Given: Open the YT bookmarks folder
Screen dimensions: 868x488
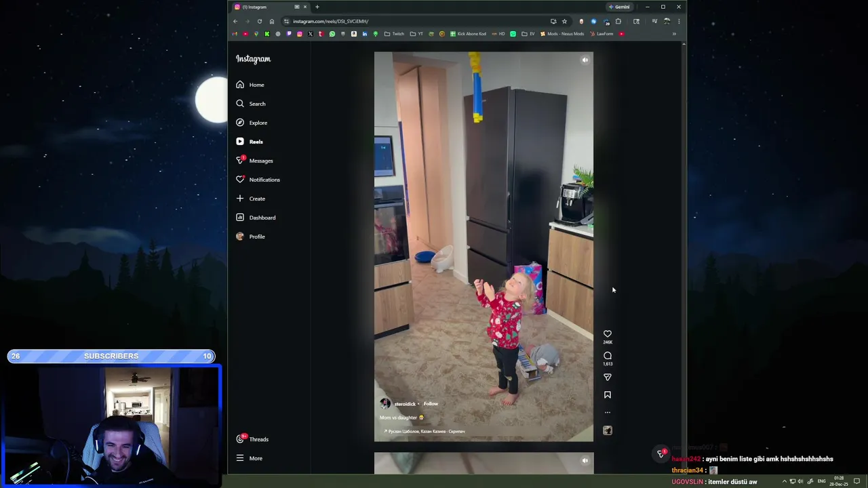Looking at the screenshot, I should pyautogui.click(x=416, y=34).
